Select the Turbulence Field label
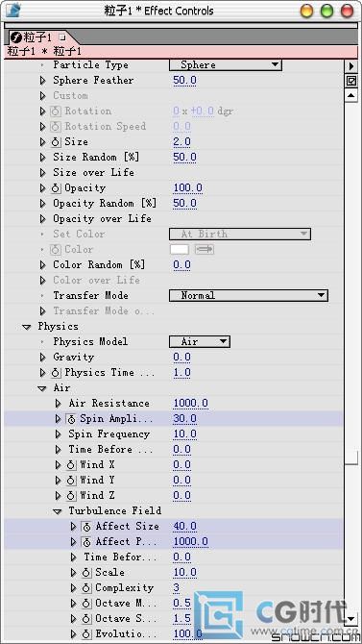This screenshot has width=362, height=644. 115,511
